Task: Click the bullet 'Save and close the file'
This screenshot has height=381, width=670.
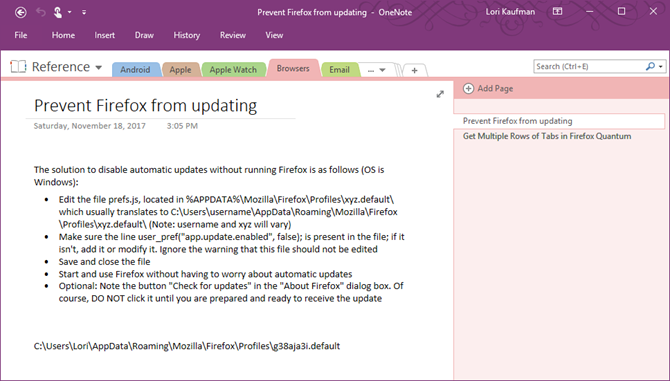Action: point(105,261)
